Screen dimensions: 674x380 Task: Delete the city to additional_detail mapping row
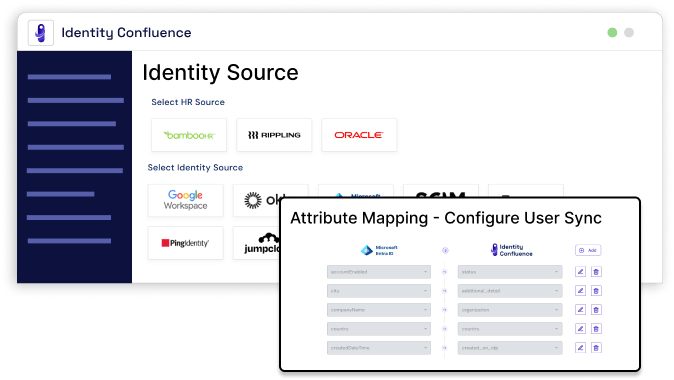(x=596, y=291)
